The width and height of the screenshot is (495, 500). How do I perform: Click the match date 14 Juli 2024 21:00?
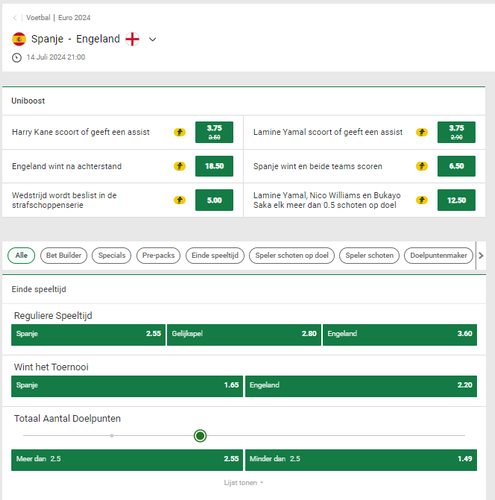pyautogui.click(x=56, y=57)
